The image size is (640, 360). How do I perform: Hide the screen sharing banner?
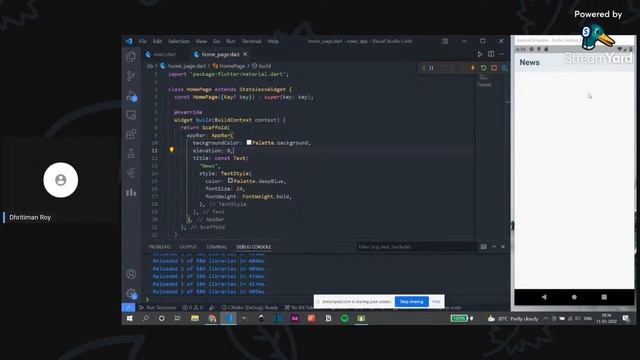(436, 302)
